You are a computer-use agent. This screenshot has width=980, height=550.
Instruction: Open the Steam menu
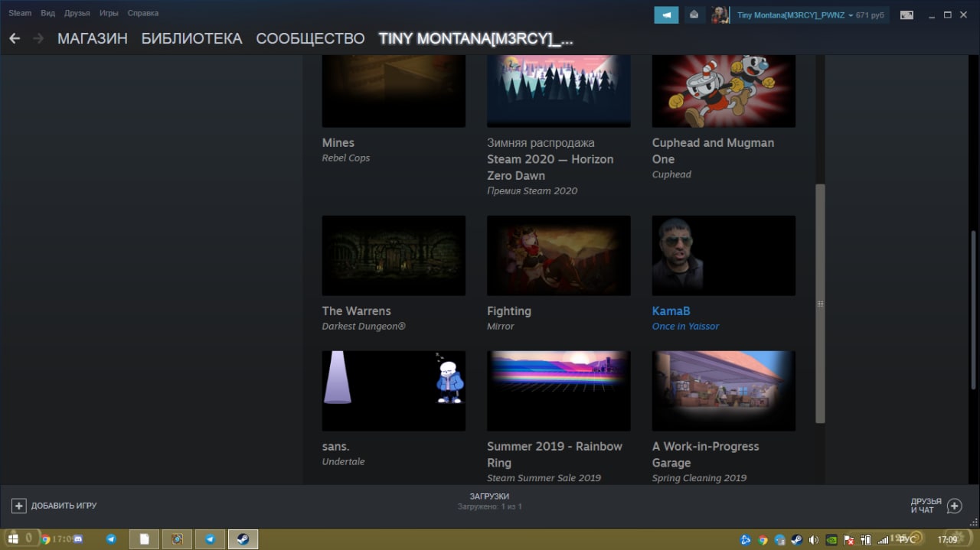20,13
